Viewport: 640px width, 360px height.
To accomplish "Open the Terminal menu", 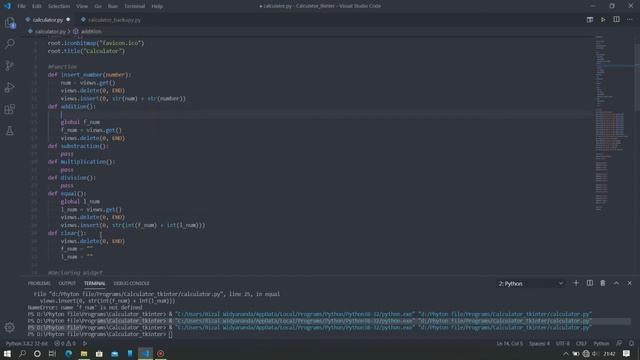I will point(134,6).
